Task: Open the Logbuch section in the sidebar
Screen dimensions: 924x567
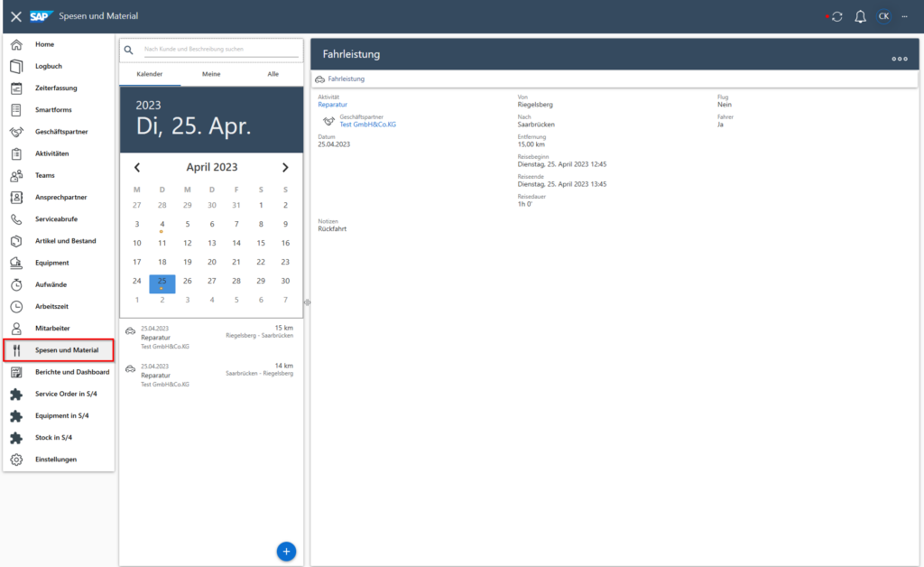Action: point(45,65)
